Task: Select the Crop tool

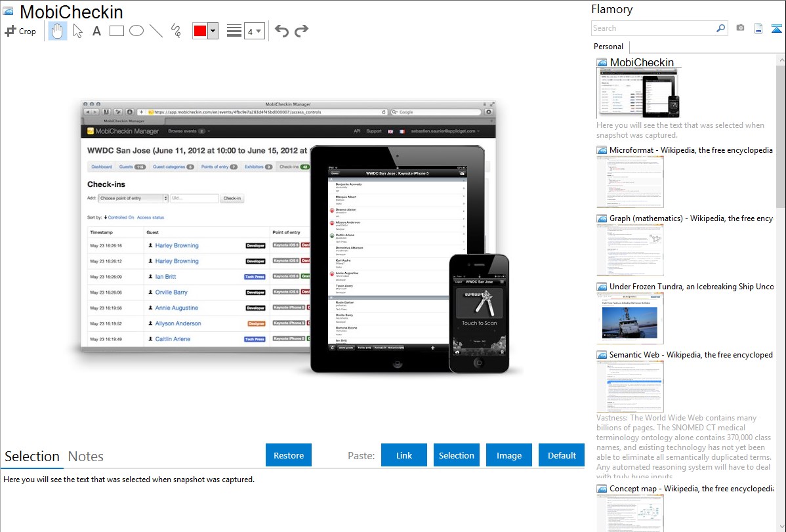Action: tap(20, 31)
